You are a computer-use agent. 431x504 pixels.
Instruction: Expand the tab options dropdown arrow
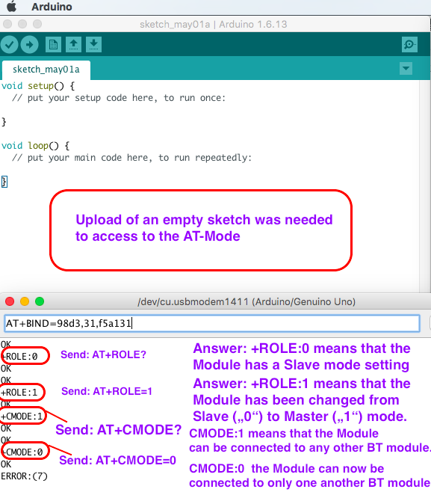(406, 69)
